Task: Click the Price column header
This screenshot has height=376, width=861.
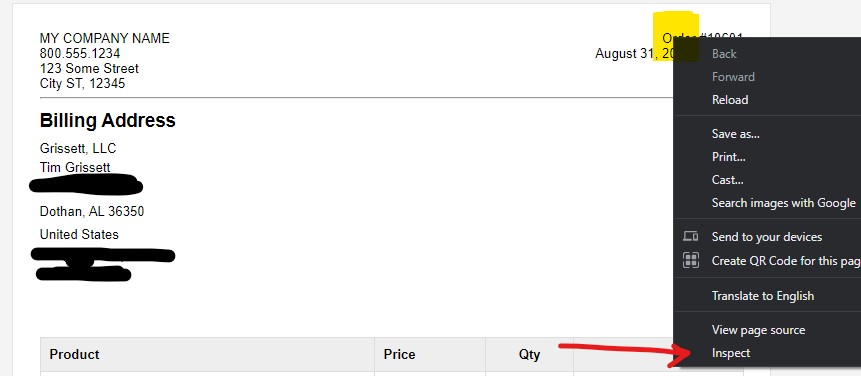Action: pos(399,354)
